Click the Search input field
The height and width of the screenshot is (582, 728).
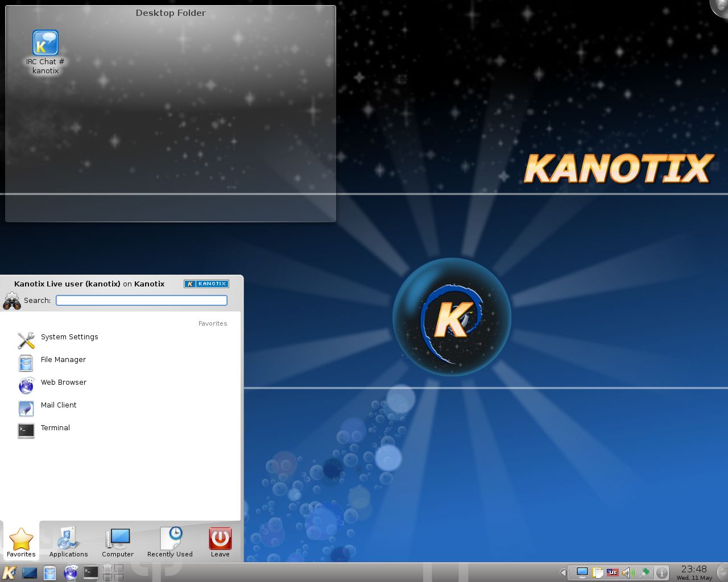pos(142,301)
